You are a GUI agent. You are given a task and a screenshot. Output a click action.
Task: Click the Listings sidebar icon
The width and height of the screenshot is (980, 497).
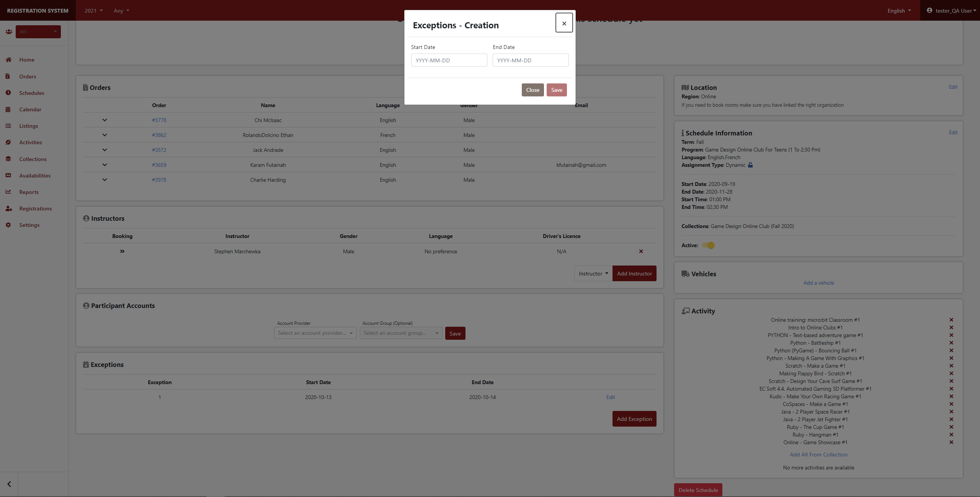click(8, 125)
